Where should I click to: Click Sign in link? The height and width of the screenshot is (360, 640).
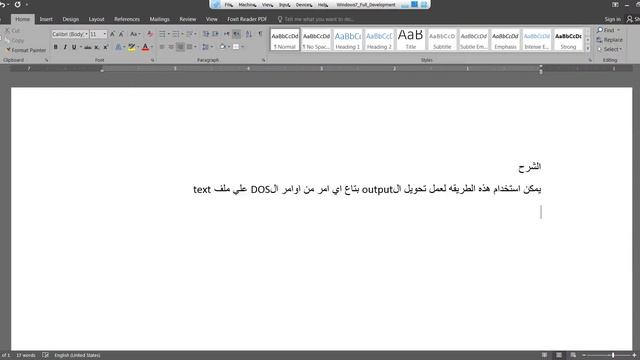[613, 19]
